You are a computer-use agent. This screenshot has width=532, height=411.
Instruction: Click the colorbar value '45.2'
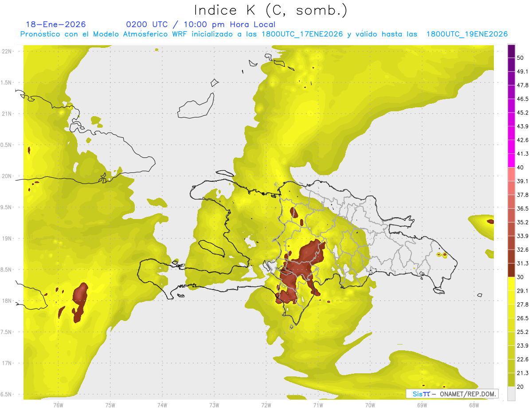[x=523, y=113]
